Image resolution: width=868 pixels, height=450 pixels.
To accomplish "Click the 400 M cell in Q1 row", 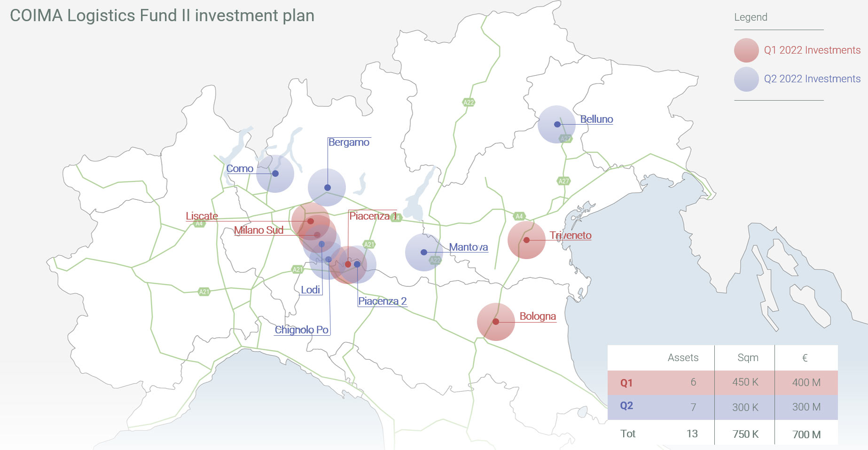I will click(806, 383).
